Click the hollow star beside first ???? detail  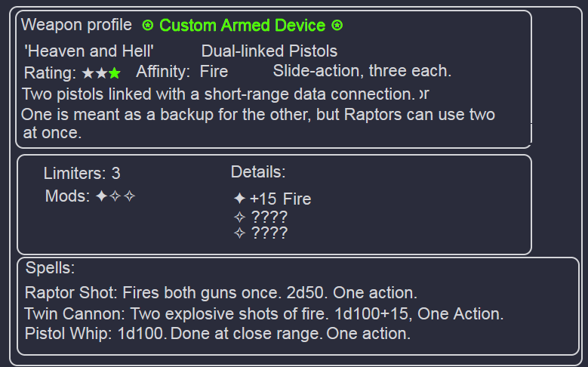(239, 217)
